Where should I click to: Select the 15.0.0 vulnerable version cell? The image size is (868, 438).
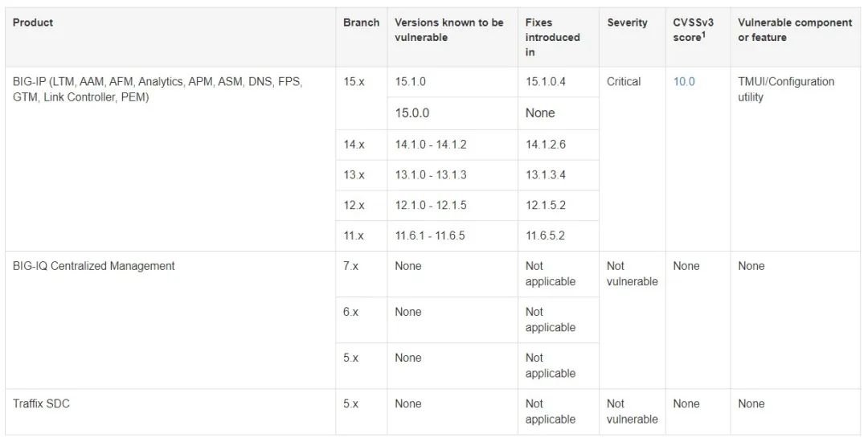[412, 113]
